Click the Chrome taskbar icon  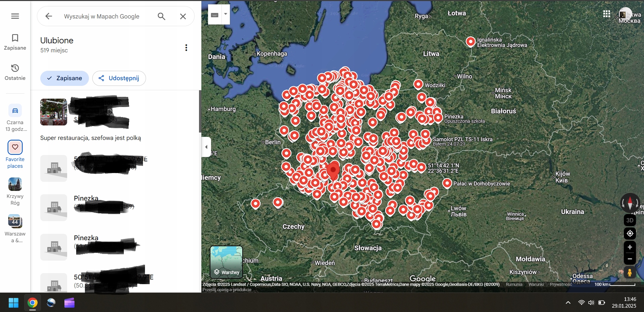tap(33, 303)
